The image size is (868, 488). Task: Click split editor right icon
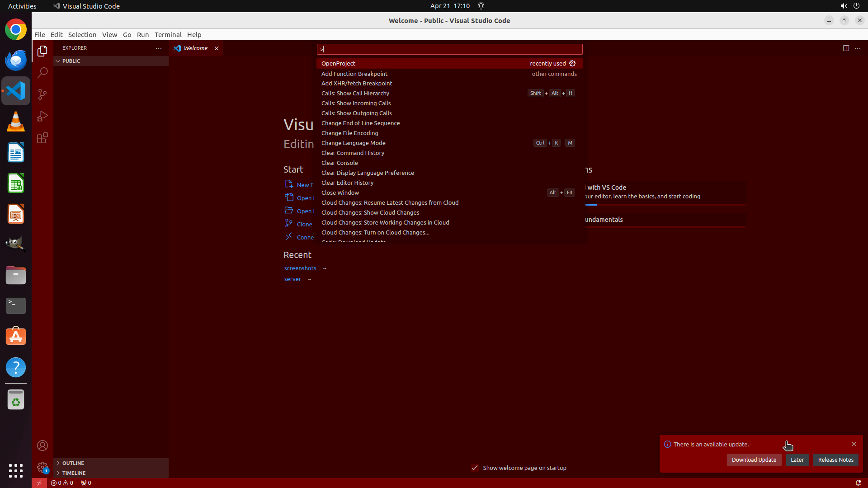click(x=845, y=48)
